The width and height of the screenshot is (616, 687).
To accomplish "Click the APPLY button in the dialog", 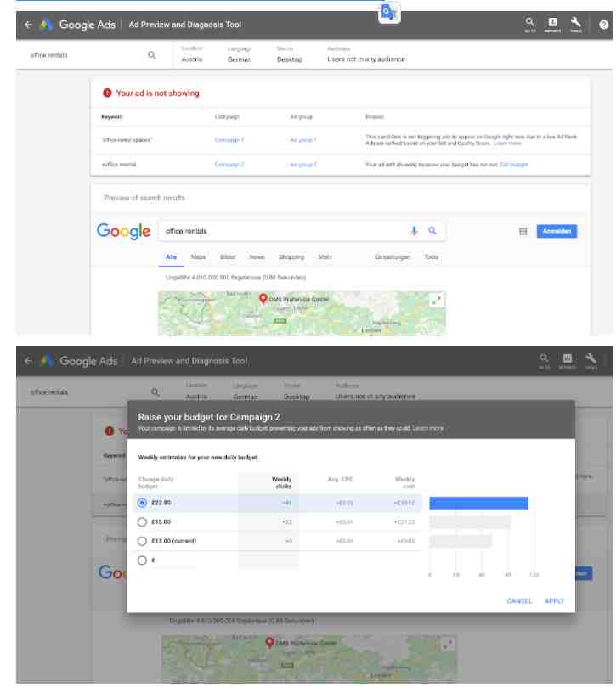I will point(554,600).
